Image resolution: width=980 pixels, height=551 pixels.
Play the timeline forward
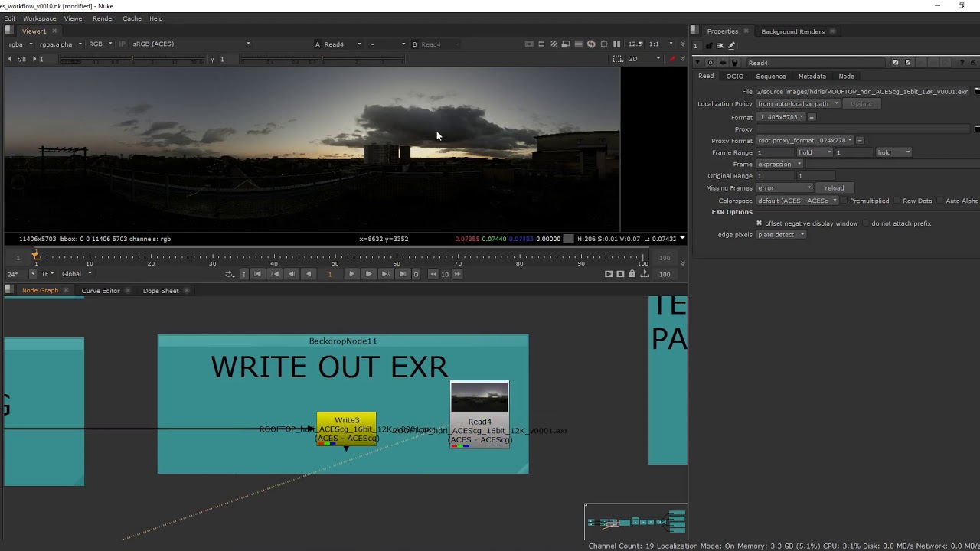351,274
